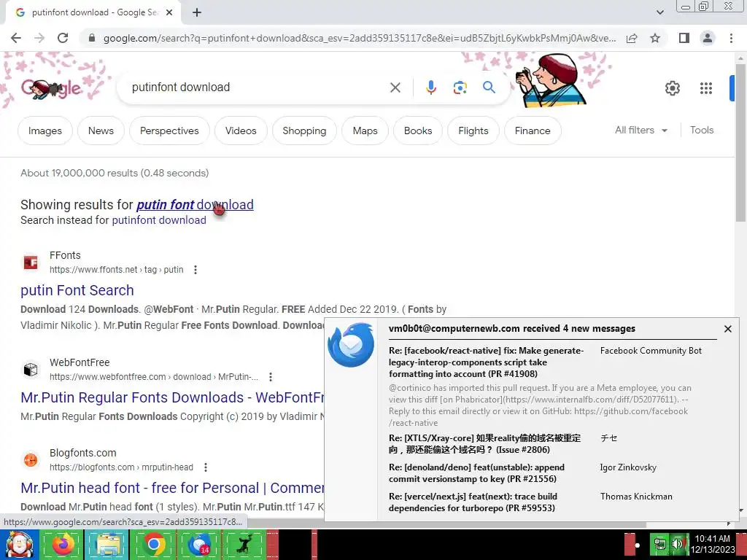Close the putinfont download tab
The image size is (747, 560).
[x=169, y=13]
